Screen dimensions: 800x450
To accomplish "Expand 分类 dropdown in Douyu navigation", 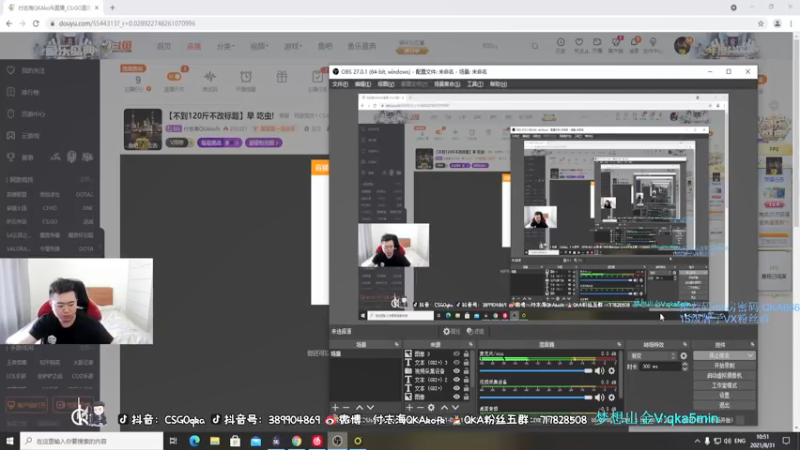I will click(225, 46).
